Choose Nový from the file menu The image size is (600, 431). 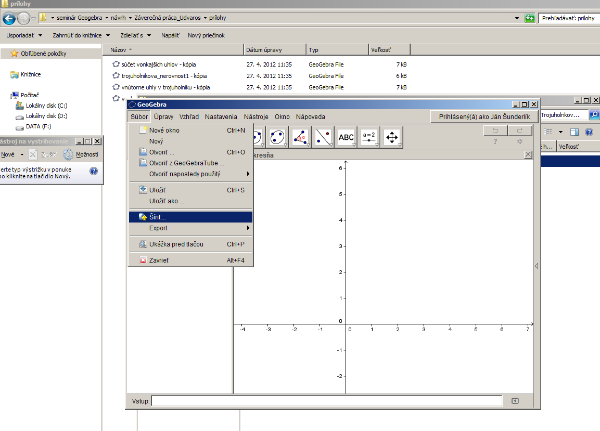(x=191, y=141)
